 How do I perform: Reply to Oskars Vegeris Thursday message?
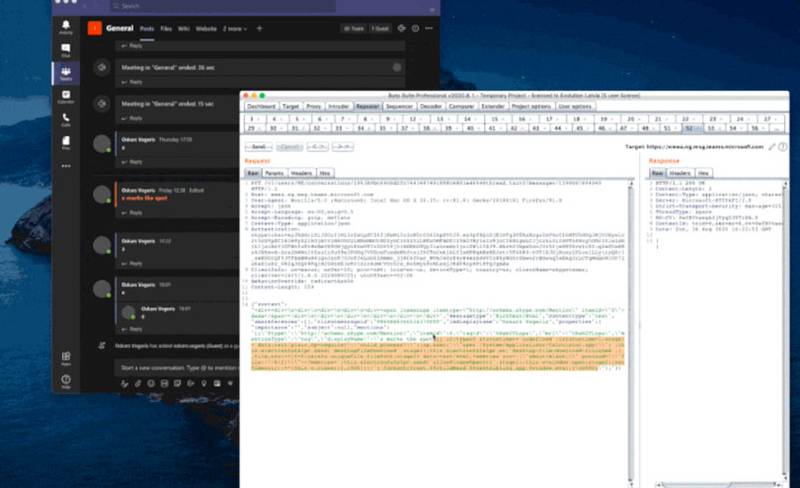[x=132, y=162]
